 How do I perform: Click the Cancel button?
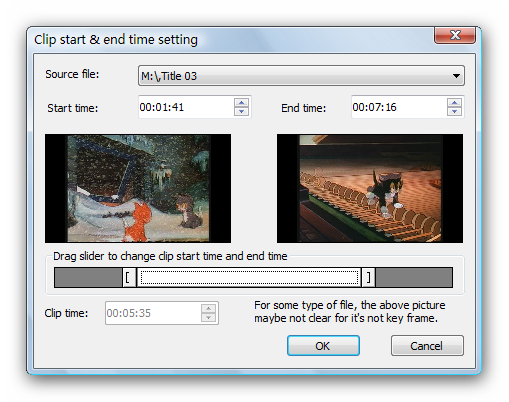[427, 346]
